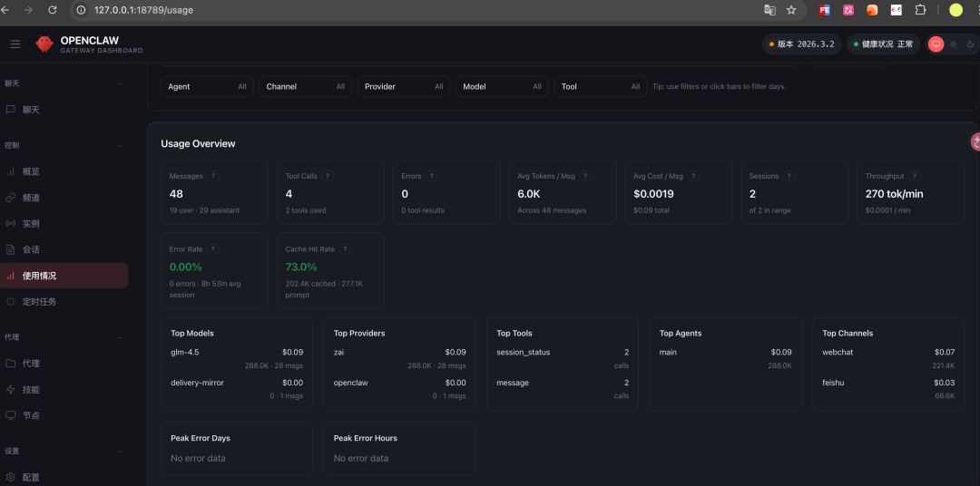Select 使用情况 usage in sidebar

tap(64, 276)
